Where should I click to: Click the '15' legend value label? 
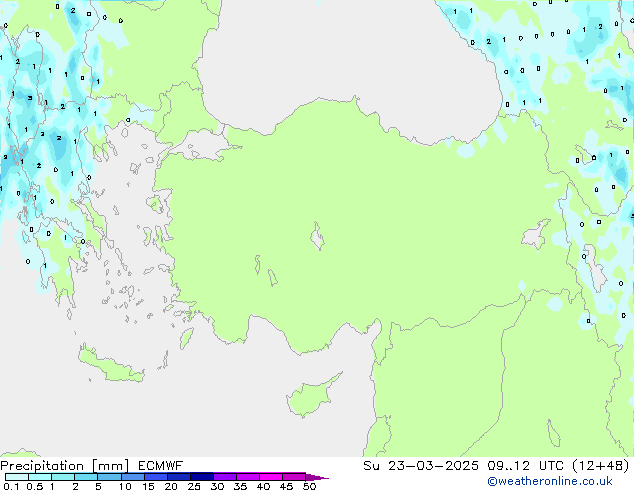148,486
